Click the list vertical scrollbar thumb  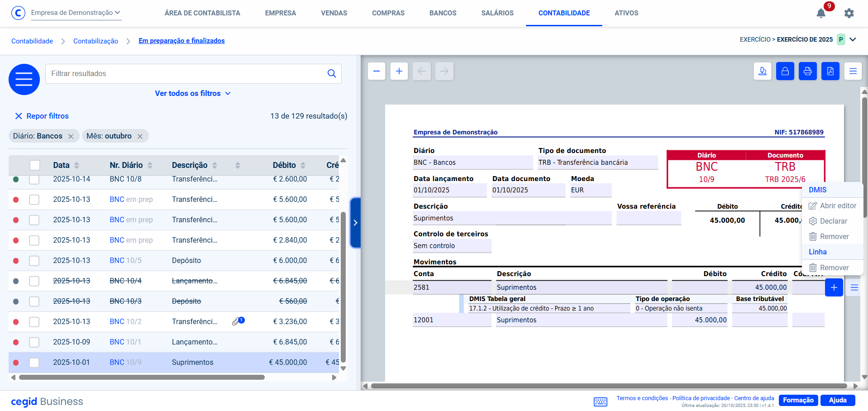[x=343, y=287]
